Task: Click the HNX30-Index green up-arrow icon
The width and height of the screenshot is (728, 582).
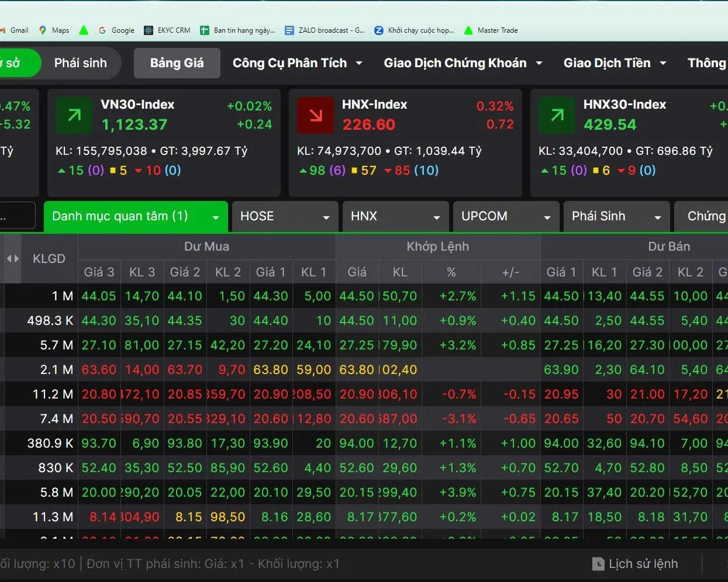Action: [557, 115]
